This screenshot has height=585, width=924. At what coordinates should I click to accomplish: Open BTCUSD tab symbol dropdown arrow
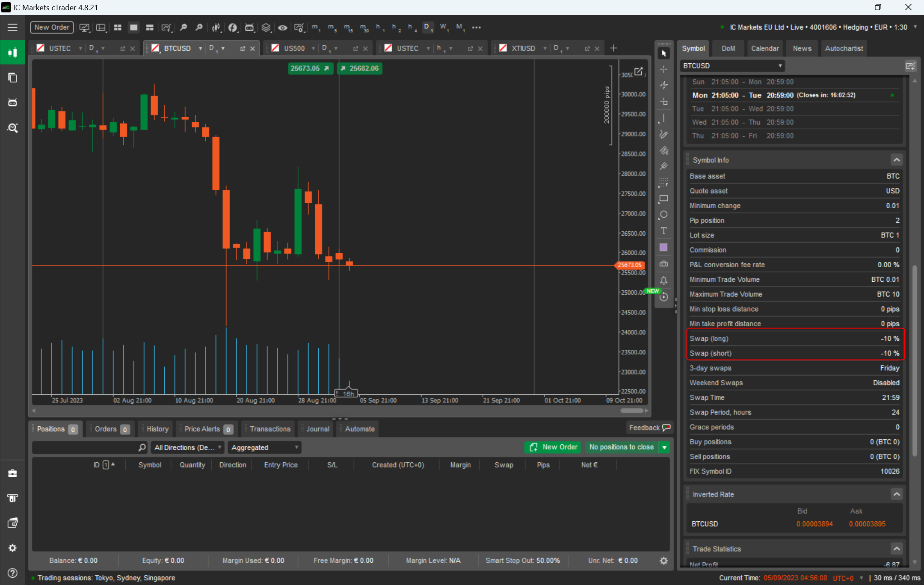[200, 48]
